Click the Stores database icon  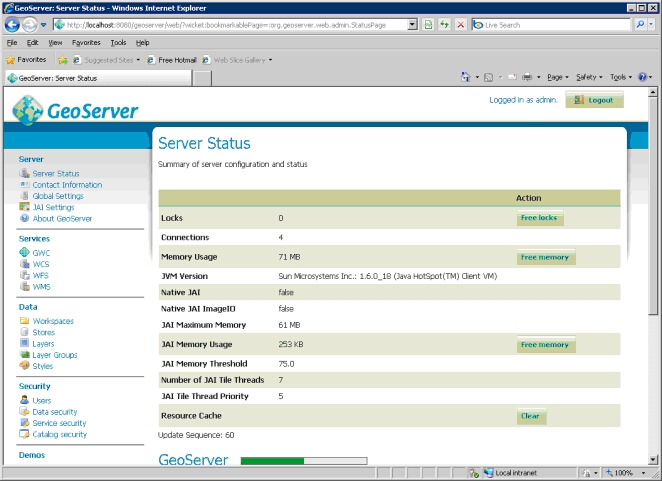point(24,332)
